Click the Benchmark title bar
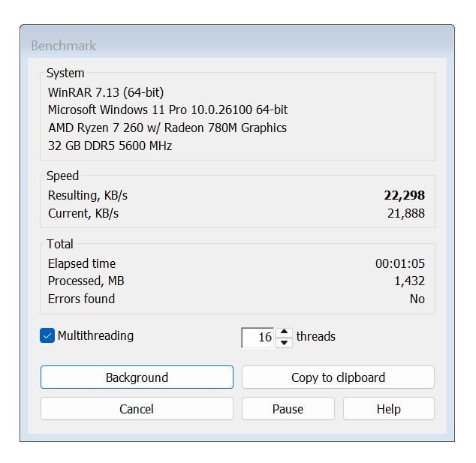Screen dimensions: 476x463 coord(225,46)
